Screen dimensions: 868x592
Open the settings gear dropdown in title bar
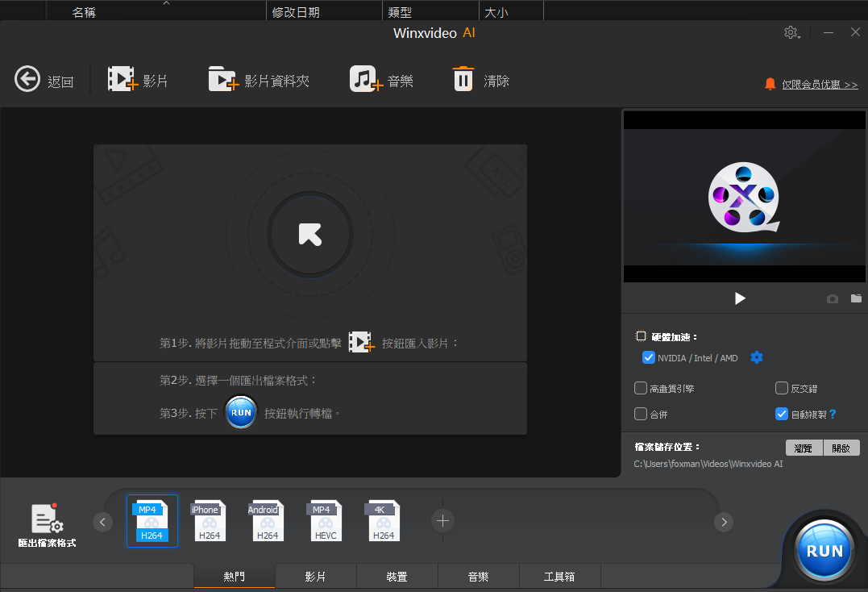791,33
